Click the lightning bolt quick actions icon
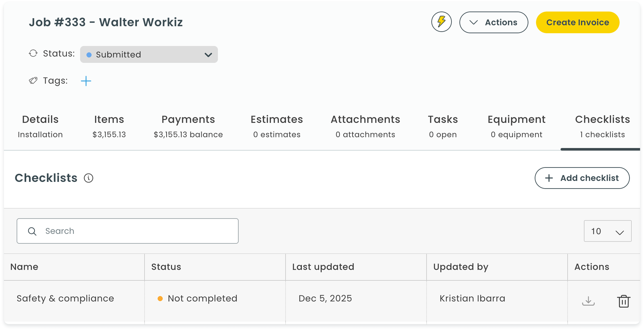This screenshot has width=644, height=330. tap(441, 22)
